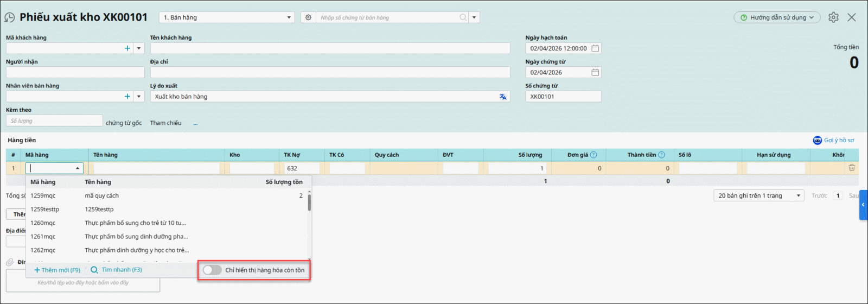Click the Đơn giá help icon

[x=593, y=155]
